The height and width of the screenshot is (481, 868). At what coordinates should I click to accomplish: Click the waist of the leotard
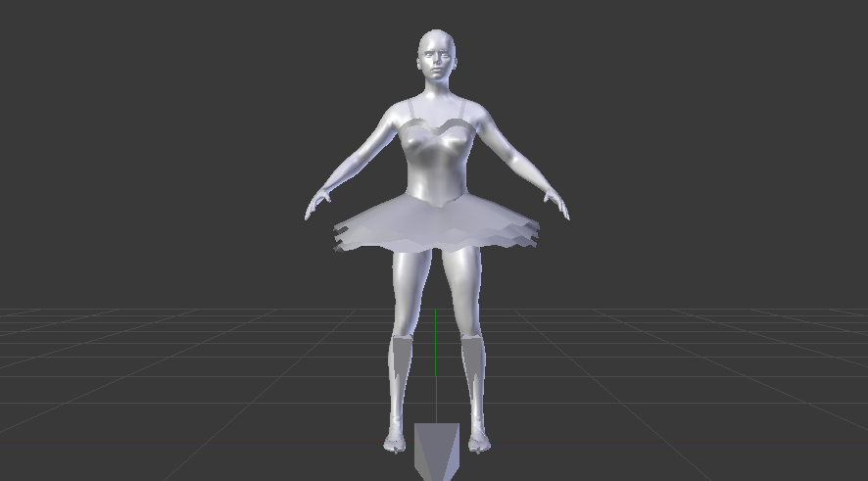coord(436,188)
